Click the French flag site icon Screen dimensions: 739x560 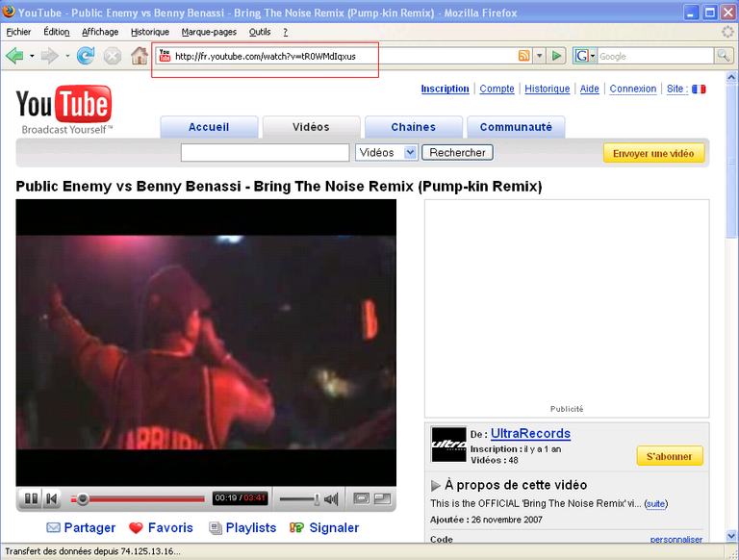click(699, 89)
